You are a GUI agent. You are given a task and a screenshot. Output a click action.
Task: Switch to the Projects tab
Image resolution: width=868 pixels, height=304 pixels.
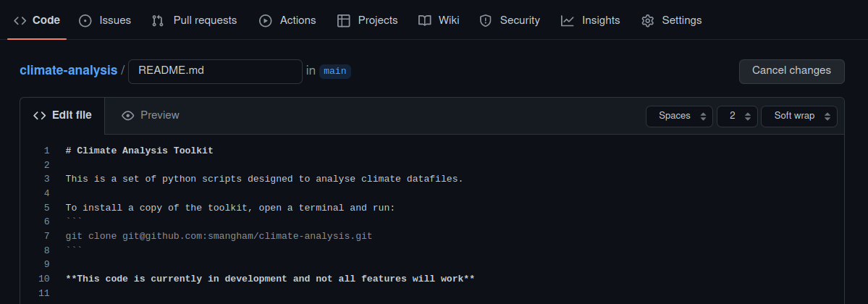pos(368,20)
